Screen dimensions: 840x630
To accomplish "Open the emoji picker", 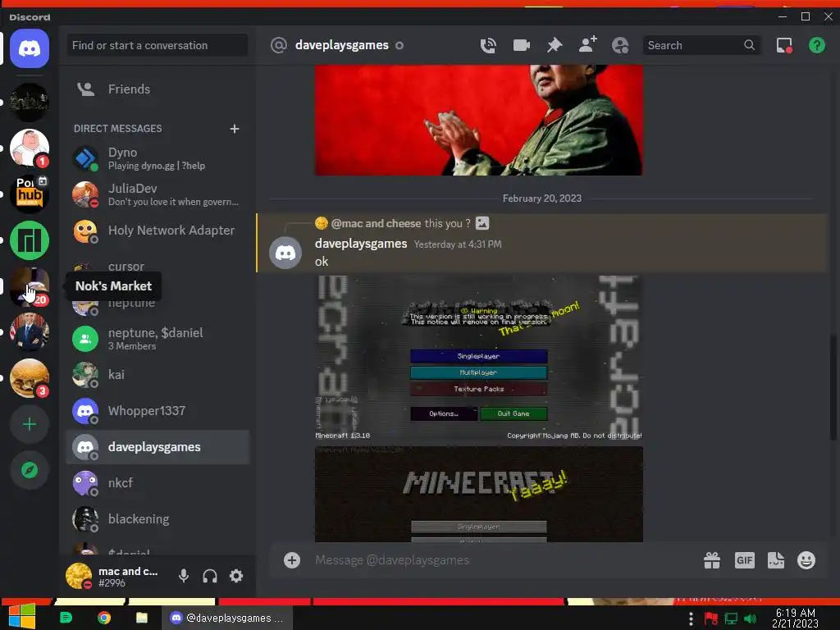I will pos(806,560).
